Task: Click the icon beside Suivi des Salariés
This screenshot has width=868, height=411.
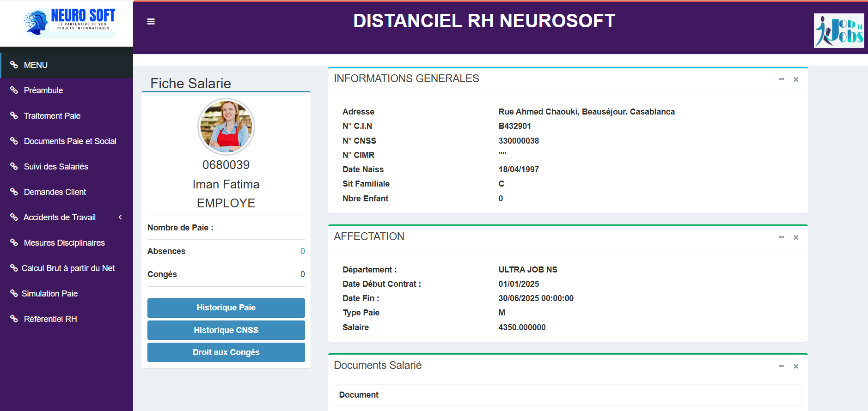Action: [14, 167]
